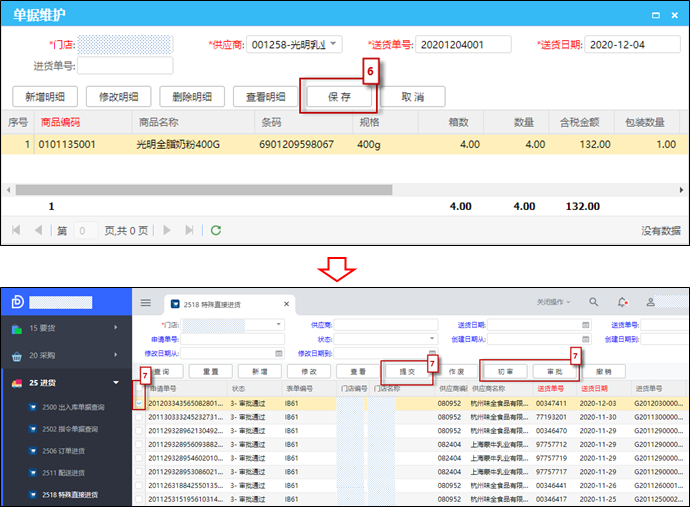This screenshot has height=507, width=690.
Task: Close the 2518 特殊直接进货 tab
Action: tap(285, 303)
